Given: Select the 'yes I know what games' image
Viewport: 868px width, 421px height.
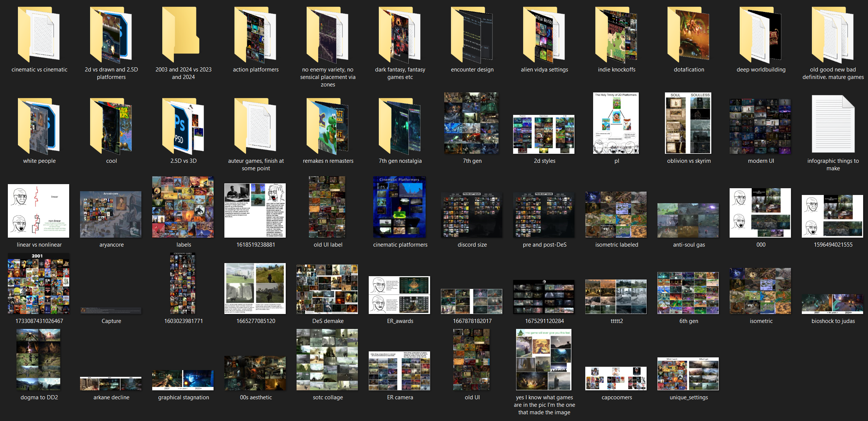Looking at the screenshot, I should (x=544, y=360).
